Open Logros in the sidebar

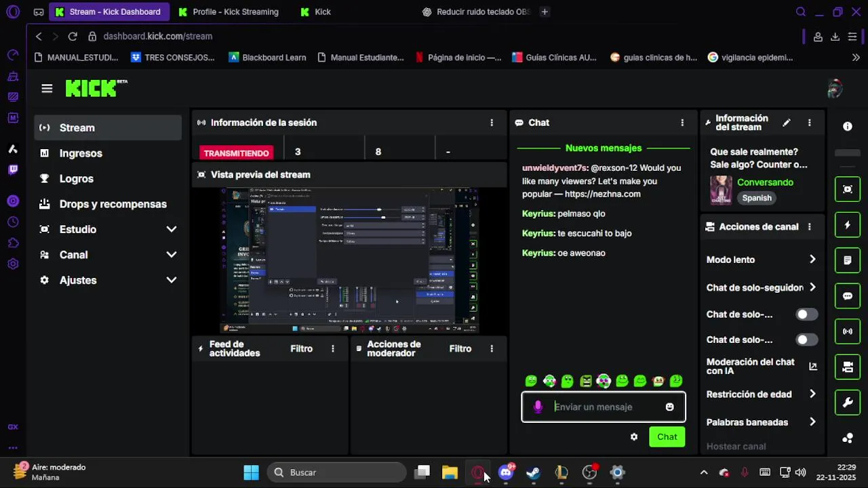[108, 179]
